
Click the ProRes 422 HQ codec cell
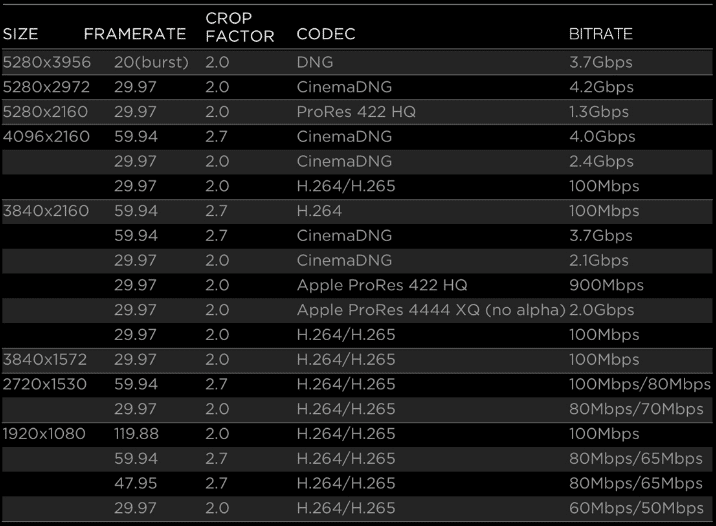point(356,112)
